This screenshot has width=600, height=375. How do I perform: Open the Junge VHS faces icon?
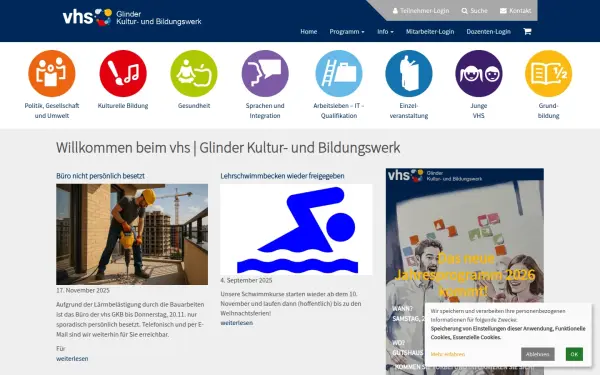click(x=479, y=73)
